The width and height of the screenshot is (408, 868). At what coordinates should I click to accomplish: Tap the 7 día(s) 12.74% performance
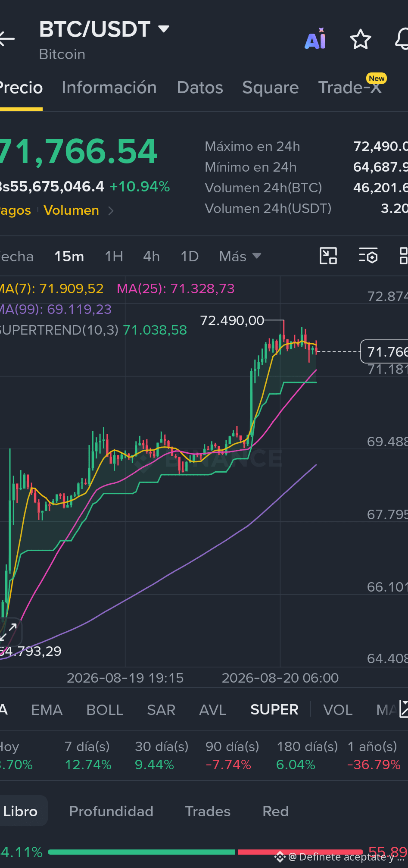point(88,755)
